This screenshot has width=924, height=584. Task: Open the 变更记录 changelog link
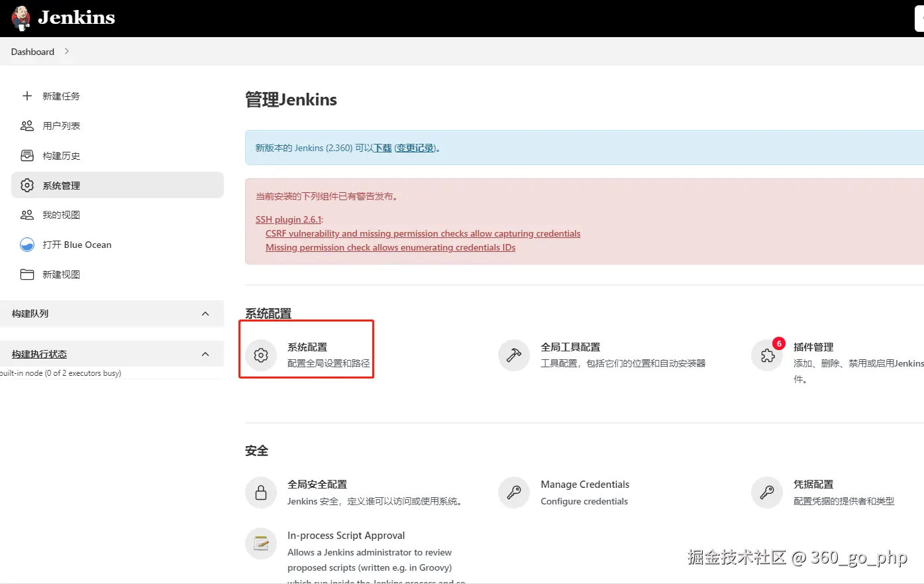(415, 148)
